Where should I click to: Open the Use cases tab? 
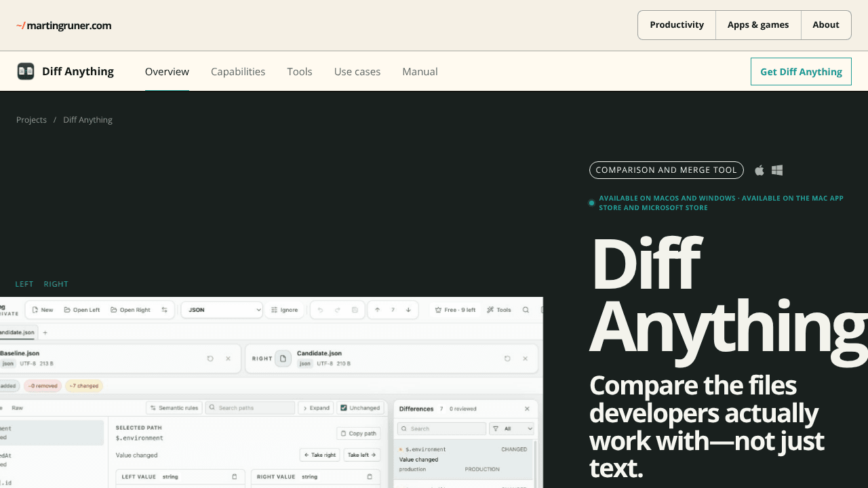click(x=357, y=71)
